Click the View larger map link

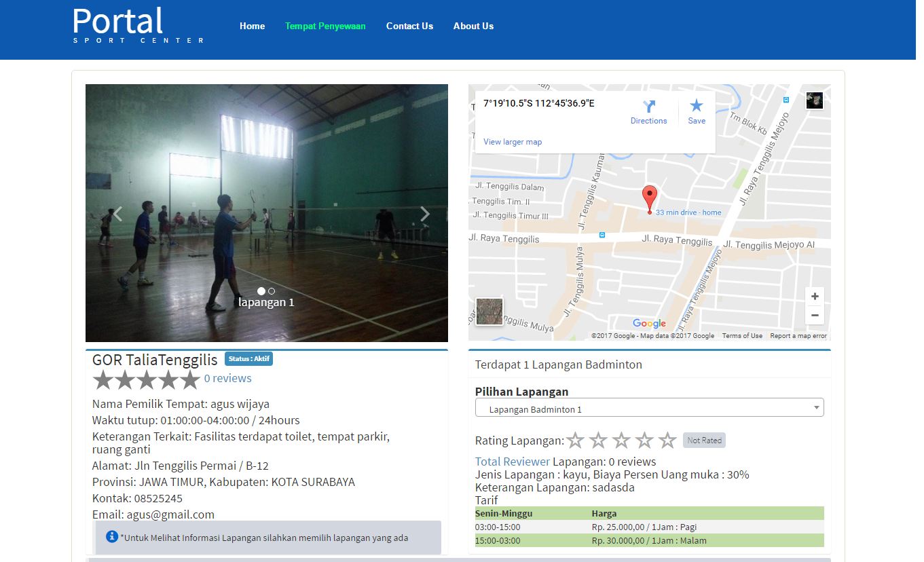click(513, 141)
